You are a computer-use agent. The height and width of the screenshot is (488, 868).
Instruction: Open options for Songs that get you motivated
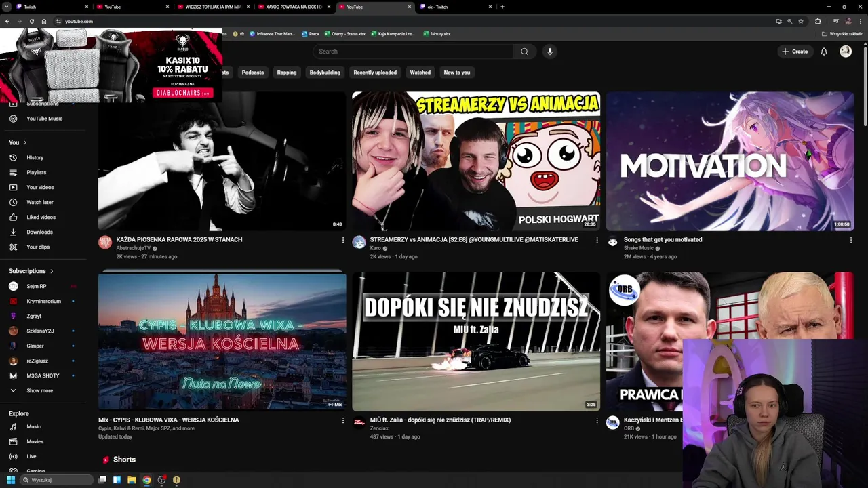point(850,240)
